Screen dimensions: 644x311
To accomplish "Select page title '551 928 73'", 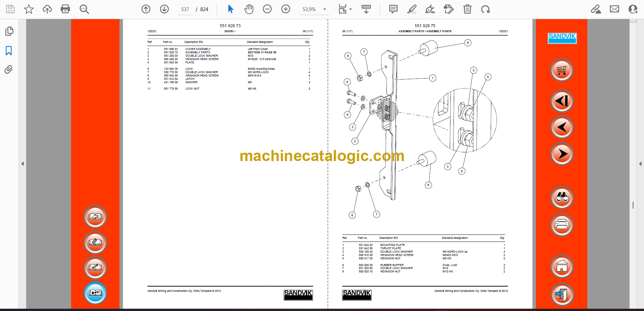I will click(x=230, y=25).
